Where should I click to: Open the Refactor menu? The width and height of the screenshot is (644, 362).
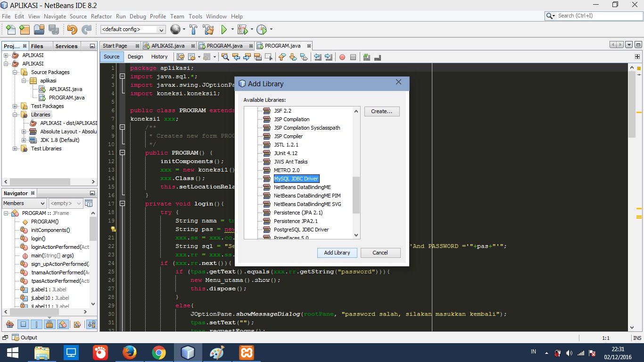tap(101, 16)
